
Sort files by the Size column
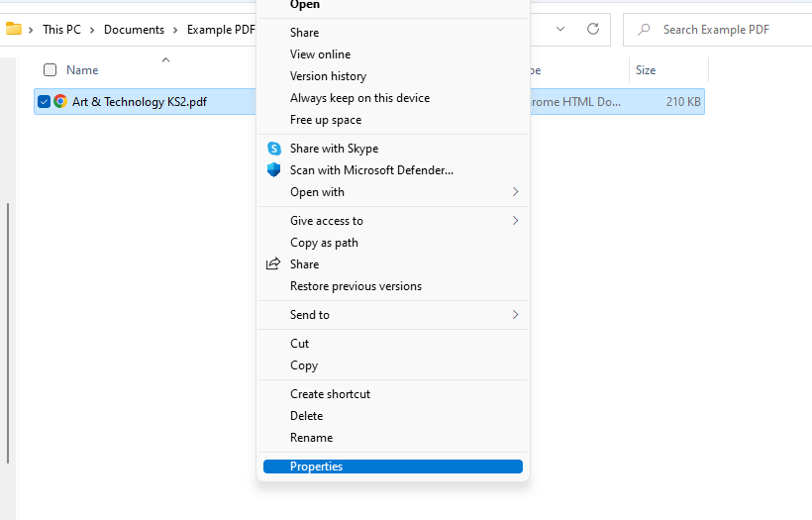pyautogui.click(x=647, y=70)
